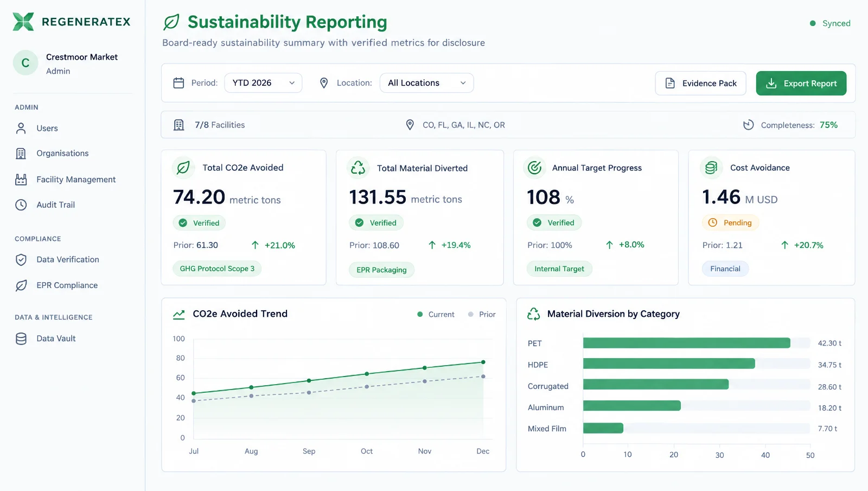This screenshot has height=491, width=868.
Task: Click the HDPE diversion bar
Action: click(x=669, y=364)
